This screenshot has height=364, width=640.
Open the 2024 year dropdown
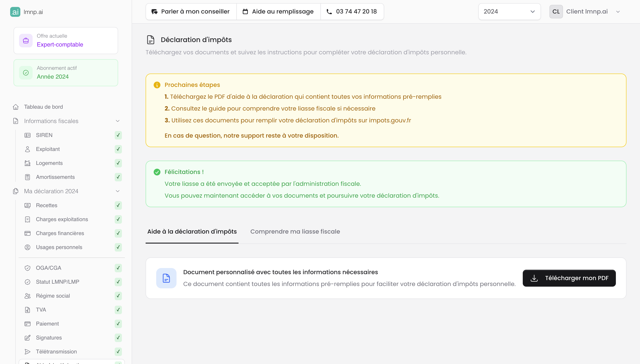(509, 12)
